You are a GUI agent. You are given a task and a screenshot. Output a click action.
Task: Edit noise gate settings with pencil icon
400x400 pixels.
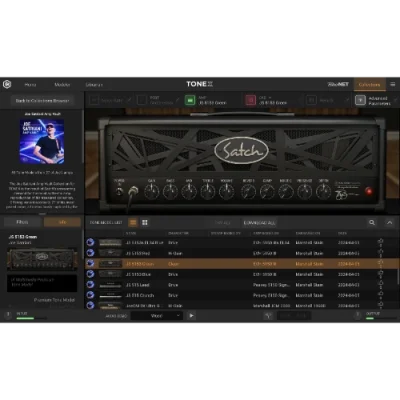click(129, 100)
